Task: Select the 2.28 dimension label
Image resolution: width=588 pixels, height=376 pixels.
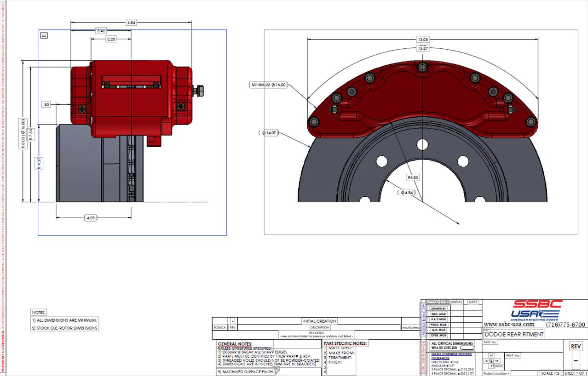Action: pos(111,40)
